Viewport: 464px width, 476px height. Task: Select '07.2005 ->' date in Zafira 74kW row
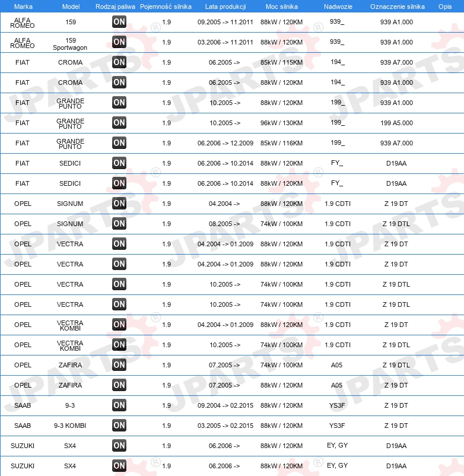click(x=224, y=365)
